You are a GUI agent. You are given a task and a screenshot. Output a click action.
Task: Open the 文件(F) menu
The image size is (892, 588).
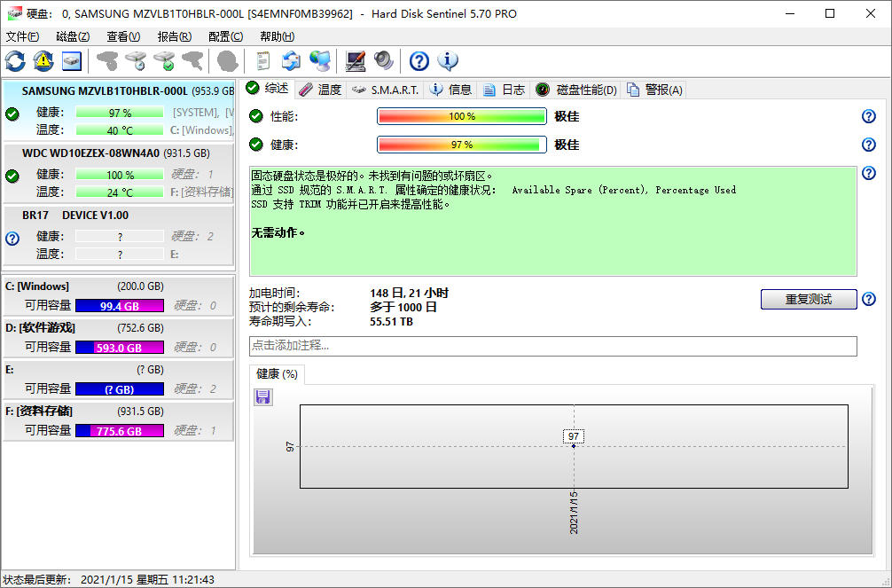(22, 36)
